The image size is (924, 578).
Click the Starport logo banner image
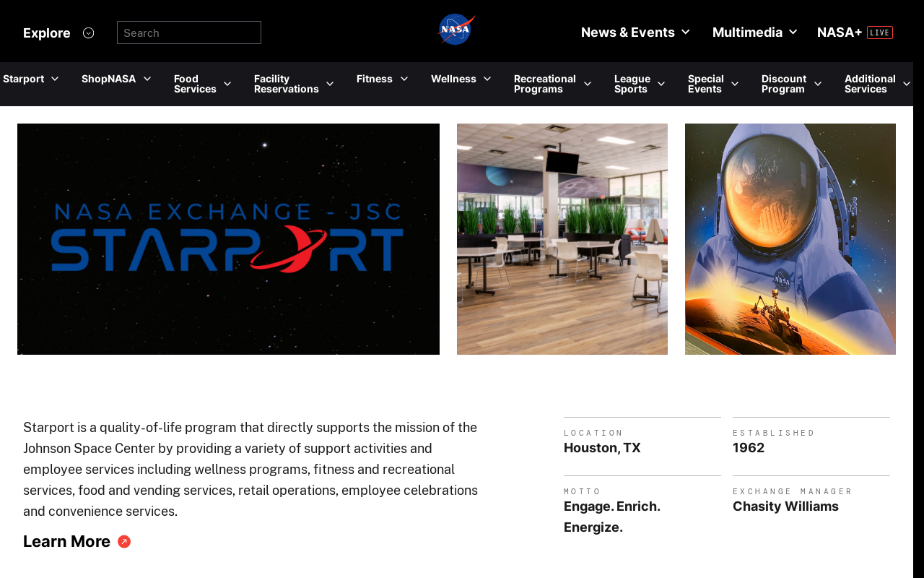point(228,239)
